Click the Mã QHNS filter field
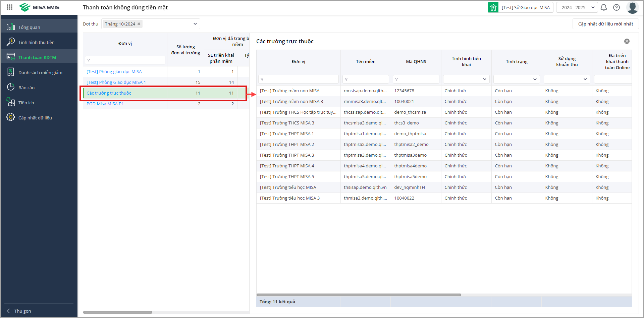The width and height of the screenshot is (644, 318). click(416, 79)
